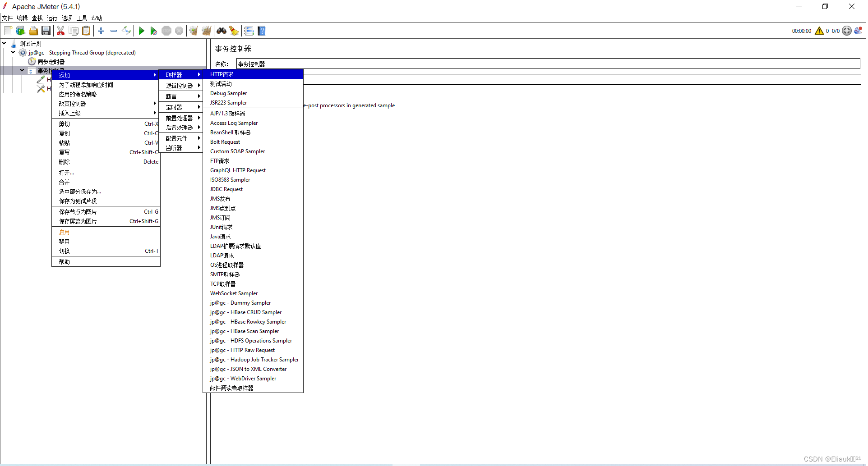The image size is (868, 466).
Task: Select JDBC Request entry
Action: 253,189
